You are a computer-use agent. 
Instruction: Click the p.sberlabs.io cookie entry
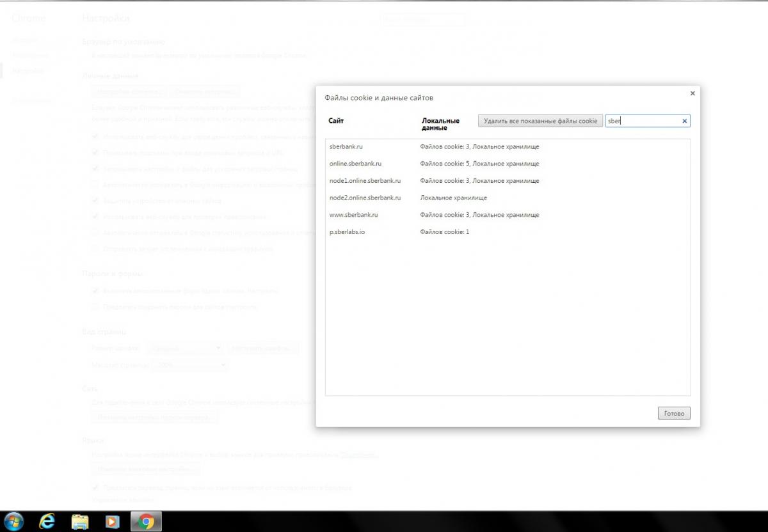pos(347,232)
